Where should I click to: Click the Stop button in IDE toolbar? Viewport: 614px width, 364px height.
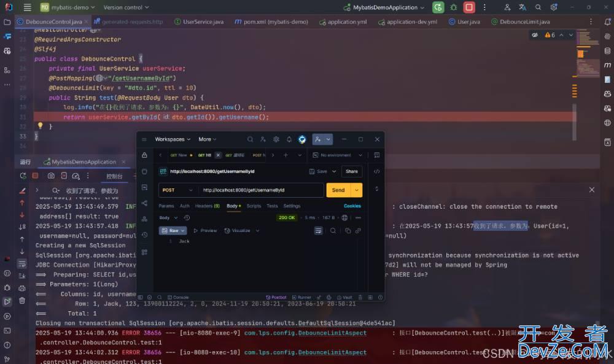(469, 7)
